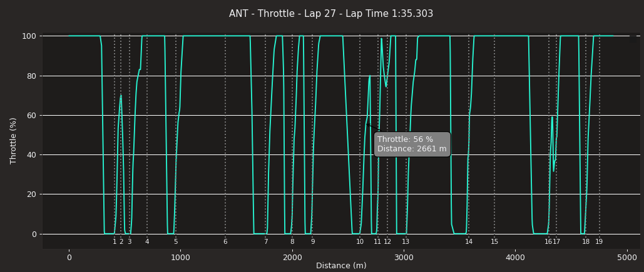Image resolution: width=644 pixels, height=272 pixels.
Task: Select corner 6 marker on the axis
Action: (225, 242)
